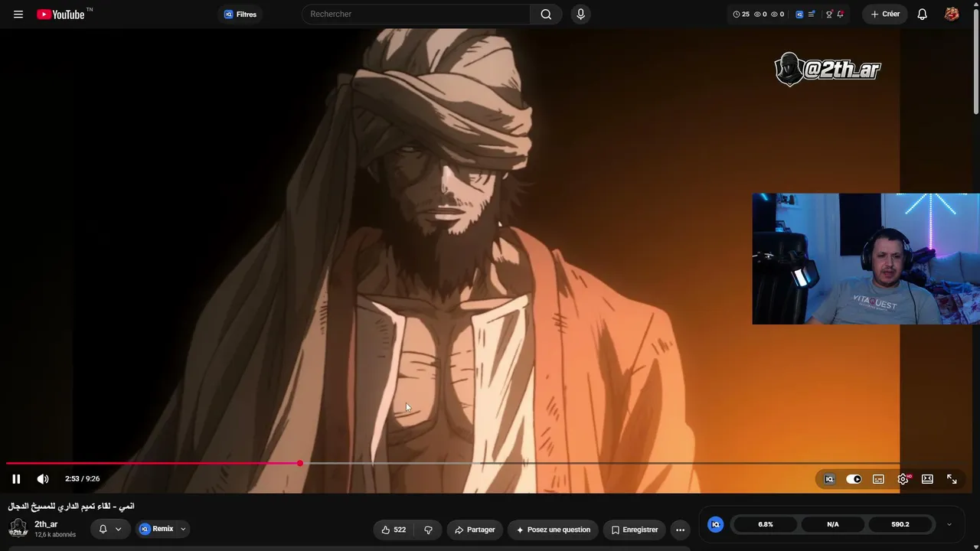Click the search magnifier button
Screen dimensions: 980x551
click(546, 15)
